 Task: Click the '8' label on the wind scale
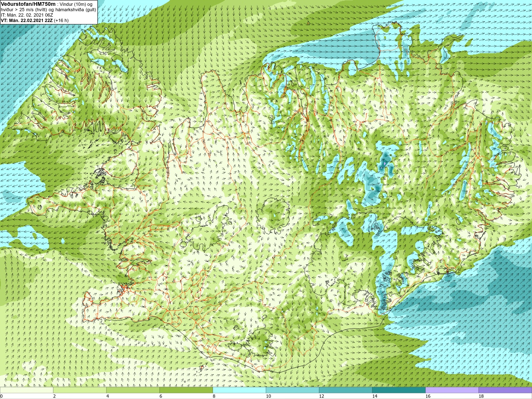tap(214, 396)
